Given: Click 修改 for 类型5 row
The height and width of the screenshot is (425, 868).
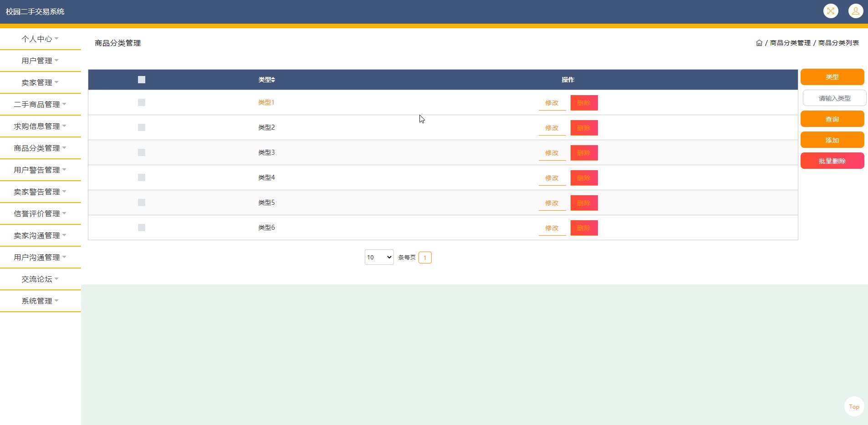Looking at the screenshot, I should (x=552, y=203).
